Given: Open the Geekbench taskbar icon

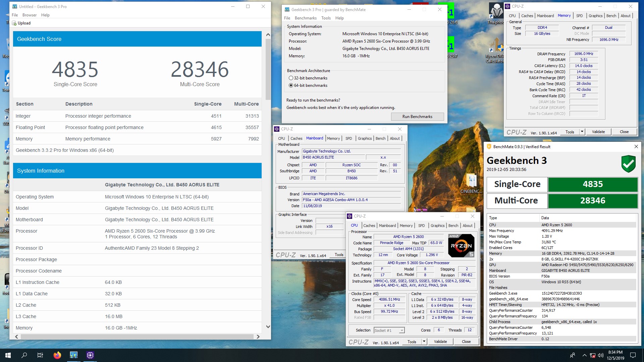Looking at the screenshot, I should (73, 355).
